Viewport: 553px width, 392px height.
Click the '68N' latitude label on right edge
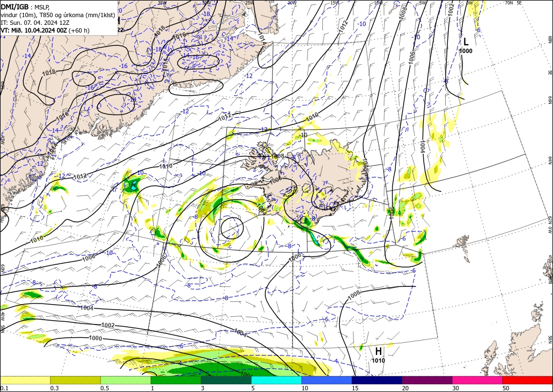coord(550,39)
